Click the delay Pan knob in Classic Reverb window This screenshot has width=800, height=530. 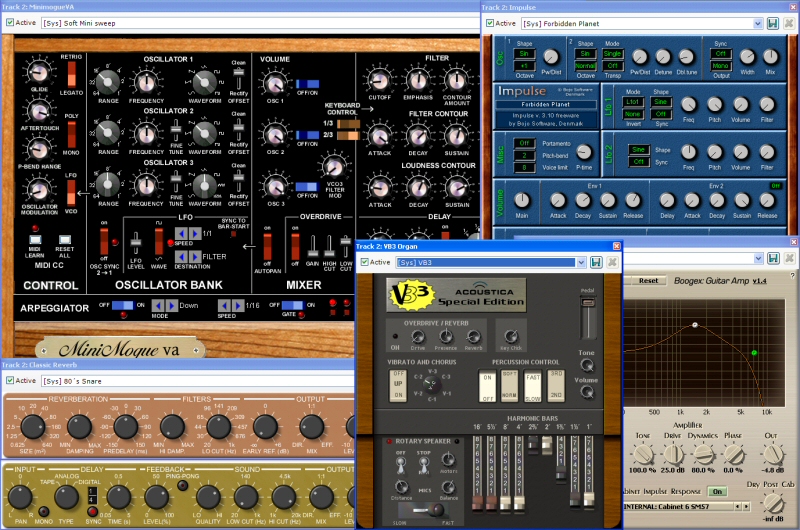tap(20, 498)
